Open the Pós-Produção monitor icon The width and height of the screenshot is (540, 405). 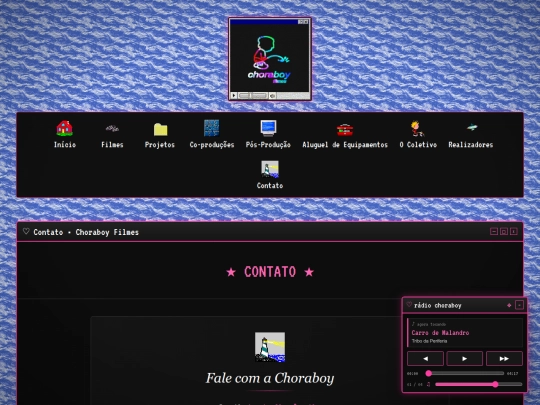point(268,128)
